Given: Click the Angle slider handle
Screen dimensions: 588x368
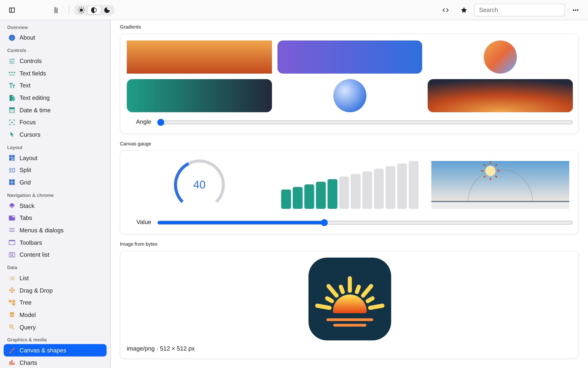Looking at the screenshot, I should 161,122.
